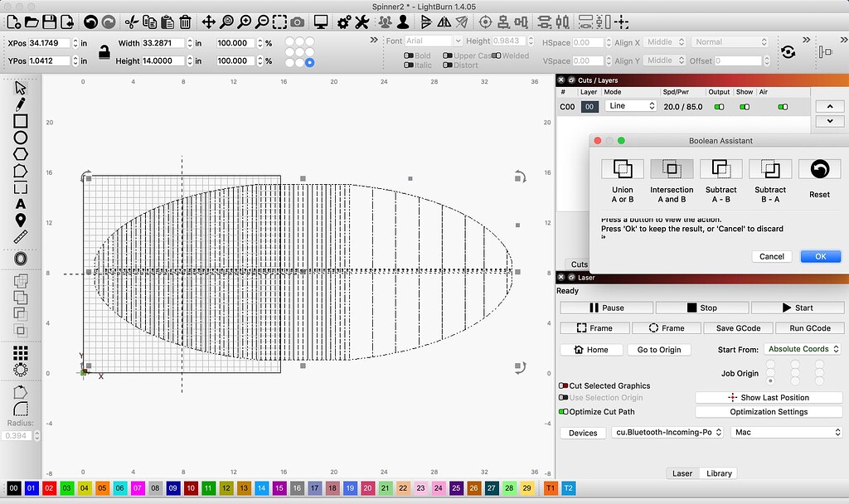Open the Start From dropdown
Viewport: 849px width, 504px height.
pyautogui.click(x=802, y=349)
